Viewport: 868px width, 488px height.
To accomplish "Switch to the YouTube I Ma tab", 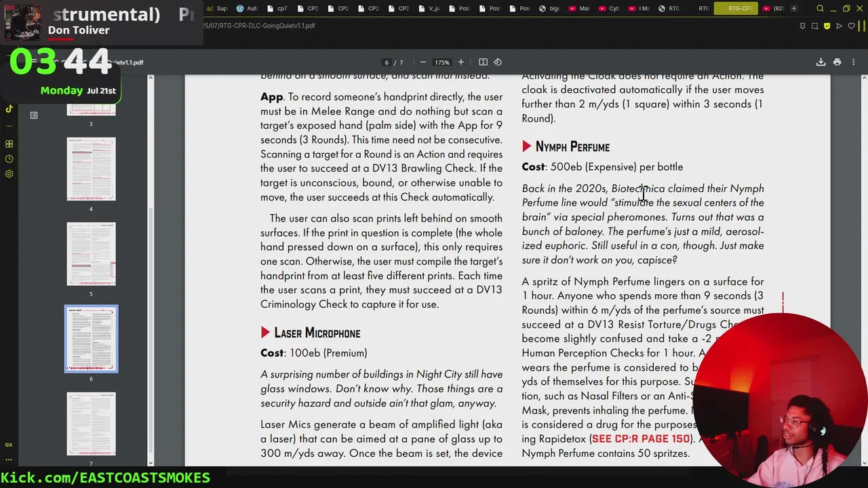I will point(639,9).
